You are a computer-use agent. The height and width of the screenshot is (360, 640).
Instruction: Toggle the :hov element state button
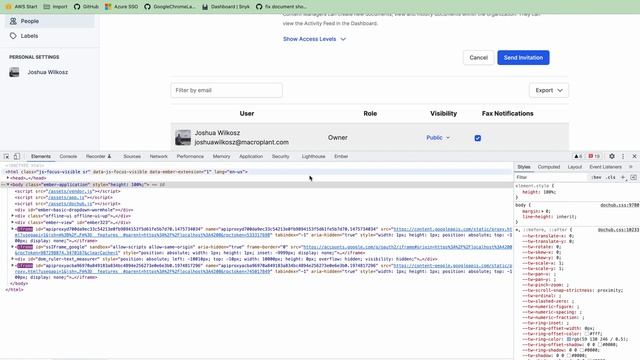596,178
